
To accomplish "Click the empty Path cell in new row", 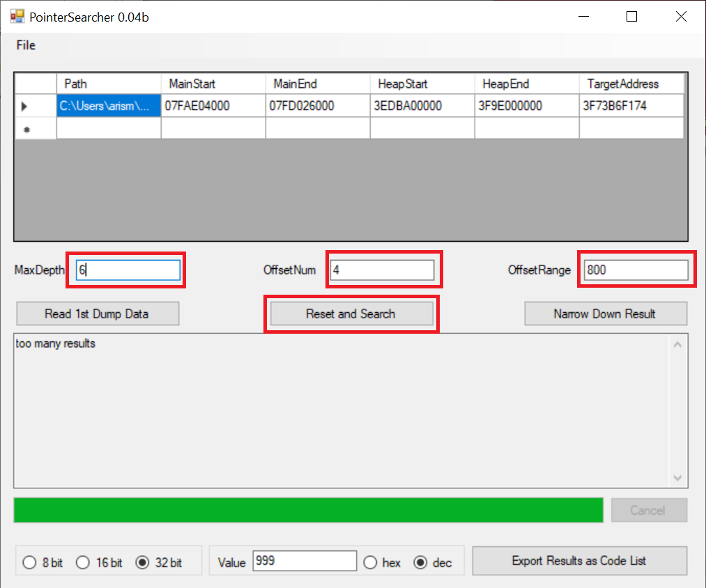I will coord(109,128).
